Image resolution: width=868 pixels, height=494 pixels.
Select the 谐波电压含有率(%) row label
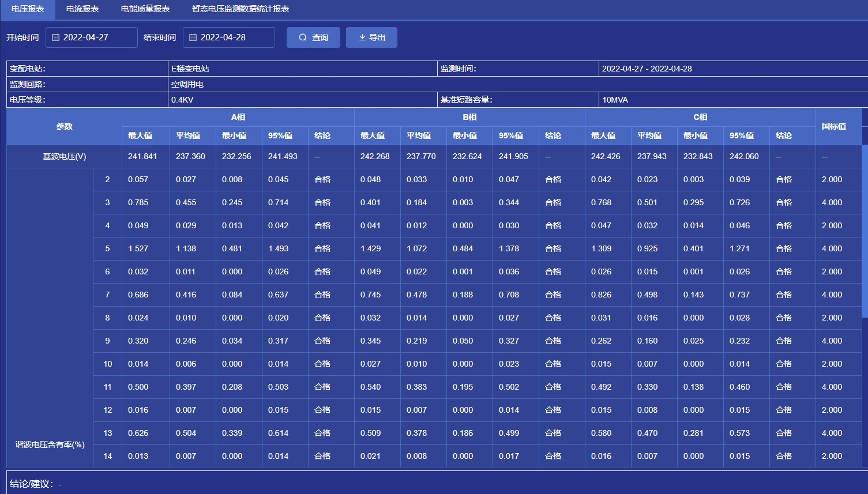coord(50,444)
